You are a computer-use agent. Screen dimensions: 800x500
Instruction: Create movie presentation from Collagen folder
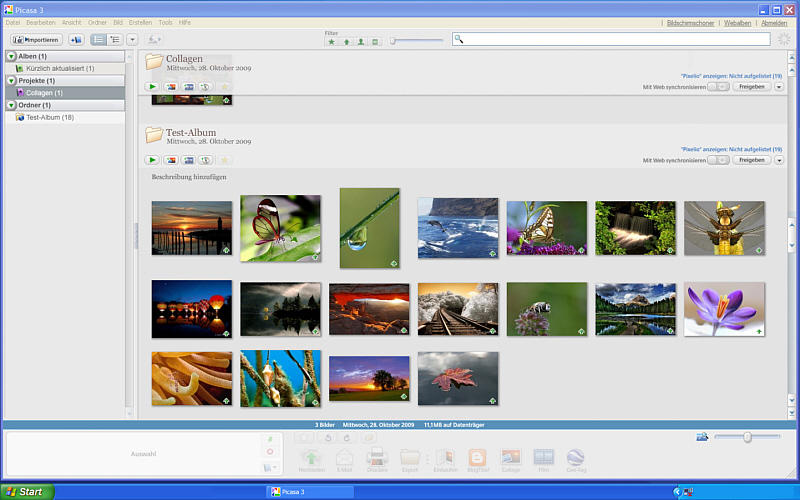click(x=189, y=87)
